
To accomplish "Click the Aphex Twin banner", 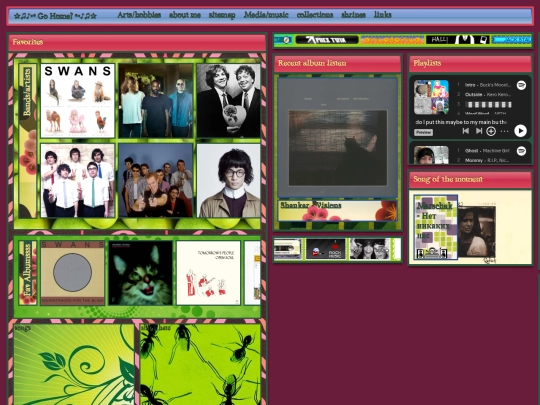I will (x=327, y=40).
